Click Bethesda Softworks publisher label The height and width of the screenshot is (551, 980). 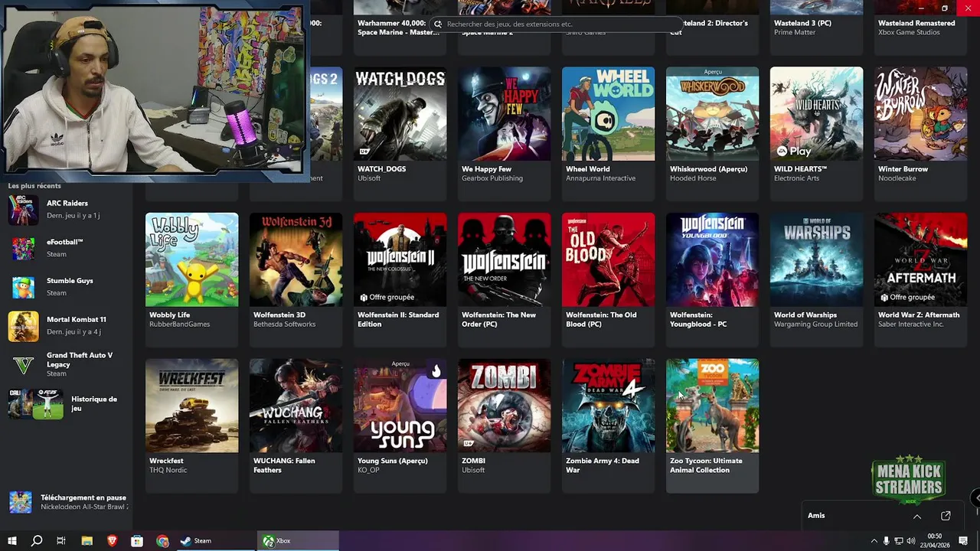pyautogui.click(x=284, y=324)
